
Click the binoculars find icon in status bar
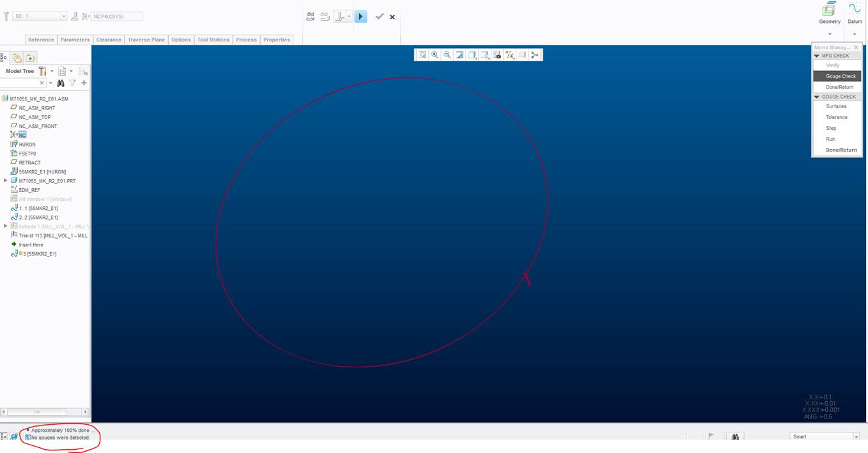(736, 436)
